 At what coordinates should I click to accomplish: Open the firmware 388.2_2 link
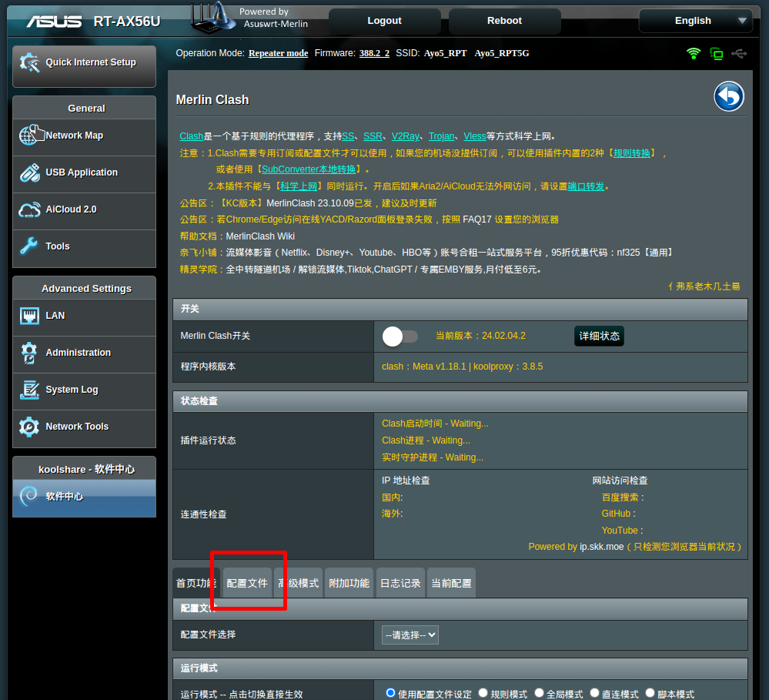coord(374,53)
